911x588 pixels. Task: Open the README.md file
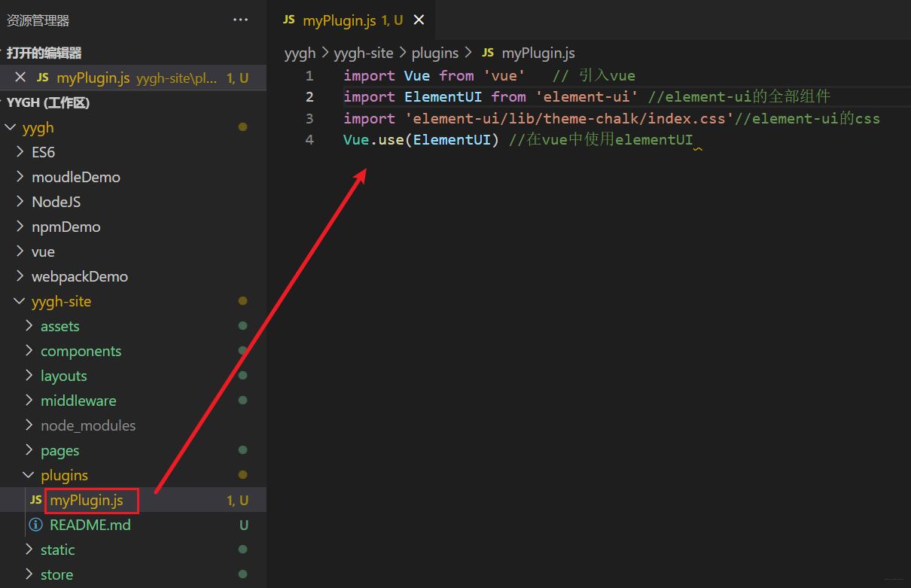(x=90, y=525)
